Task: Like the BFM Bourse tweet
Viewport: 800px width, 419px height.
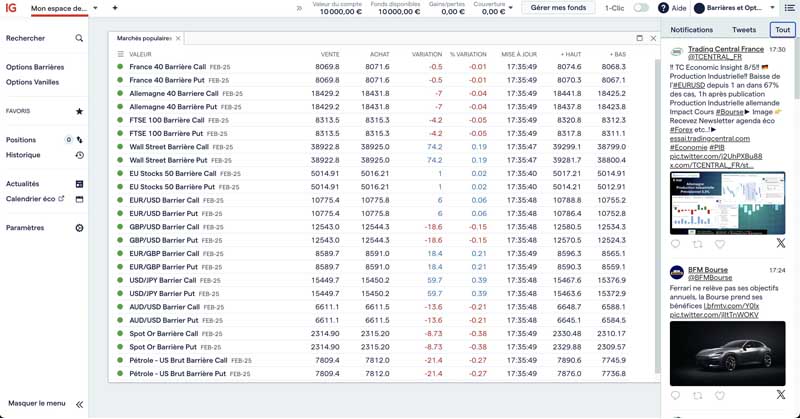Action: coord(720,395)
